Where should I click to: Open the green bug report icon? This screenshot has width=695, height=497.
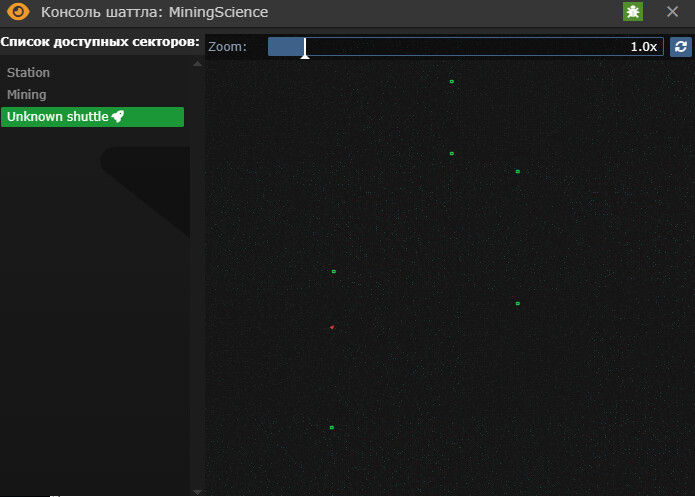[633, 13]
